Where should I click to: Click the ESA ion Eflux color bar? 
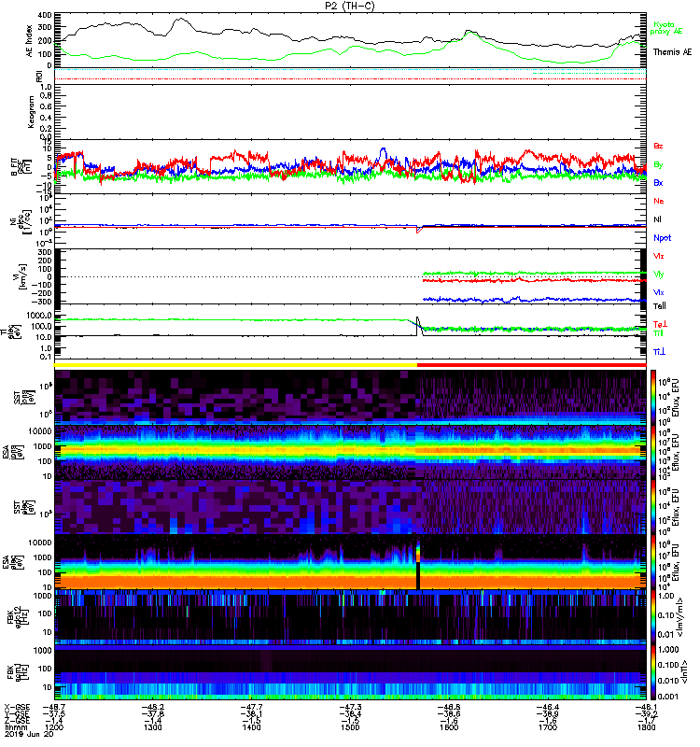[x=653, y=453]
